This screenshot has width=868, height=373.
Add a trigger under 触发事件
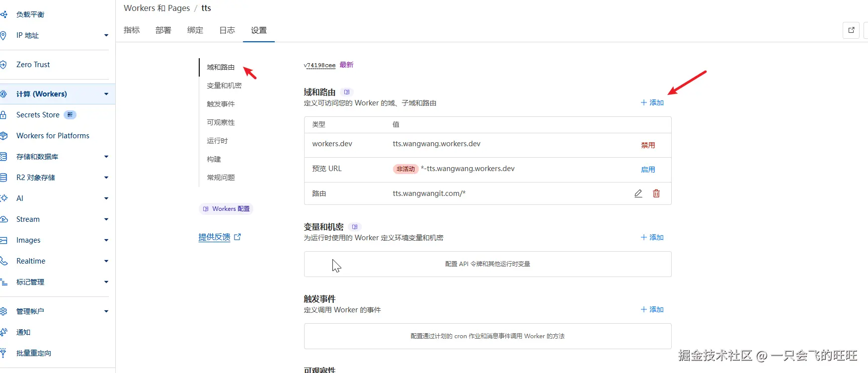pyautogui.click(x=652, y=309)
